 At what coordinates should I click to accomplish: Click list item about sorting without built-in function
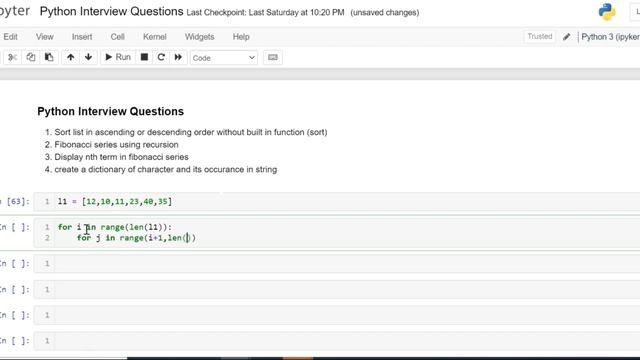pos(191,132)
